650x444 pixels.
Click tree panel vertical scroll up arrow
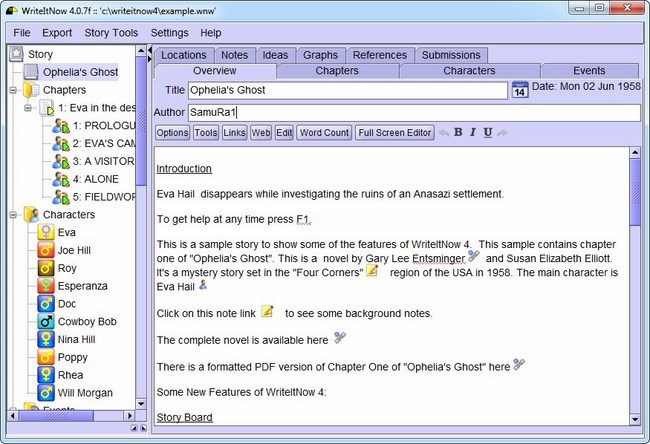pyautogui.click(x=141, y=51)
